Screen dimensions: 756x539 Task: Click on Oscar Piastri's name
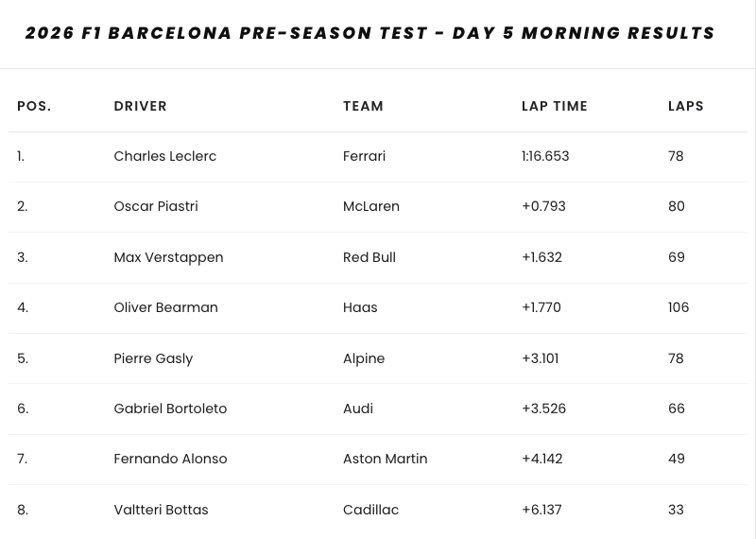[155, 206]
